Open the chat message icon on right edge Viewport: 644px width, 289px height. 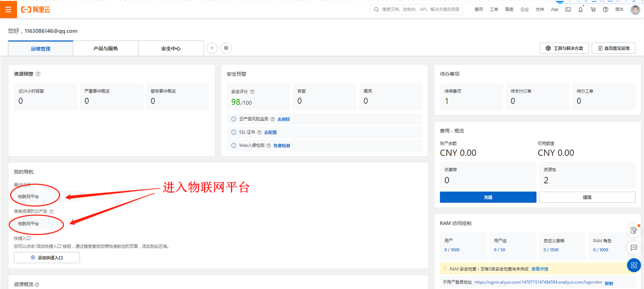[x=633, y=248]
